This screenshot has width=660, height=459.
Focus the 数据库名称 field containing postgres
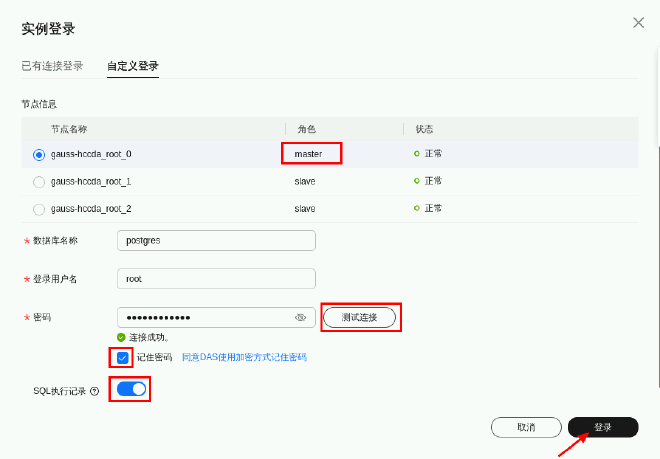[x=216, y=240]
